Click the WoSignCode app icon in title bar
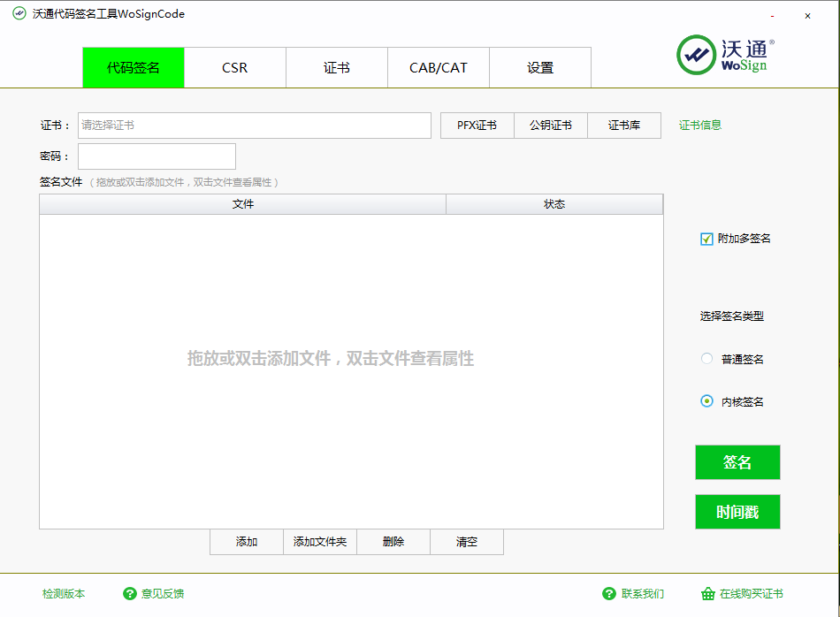The height and width of the screenshot is (617, 840). 19,13
